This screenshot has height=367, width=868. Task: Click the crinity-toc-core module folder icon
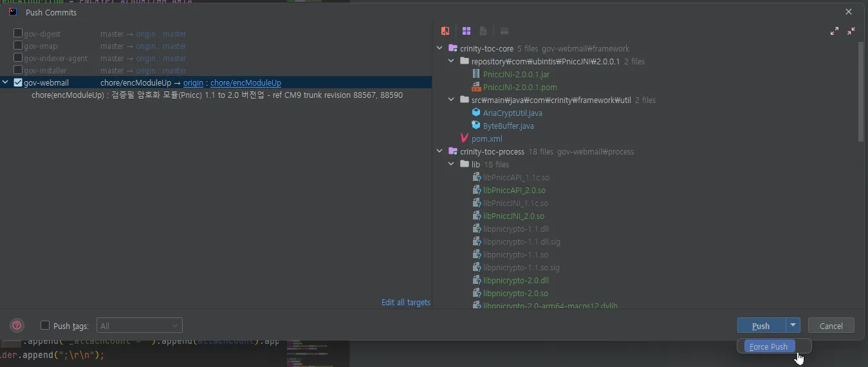(x=453, y=48)
